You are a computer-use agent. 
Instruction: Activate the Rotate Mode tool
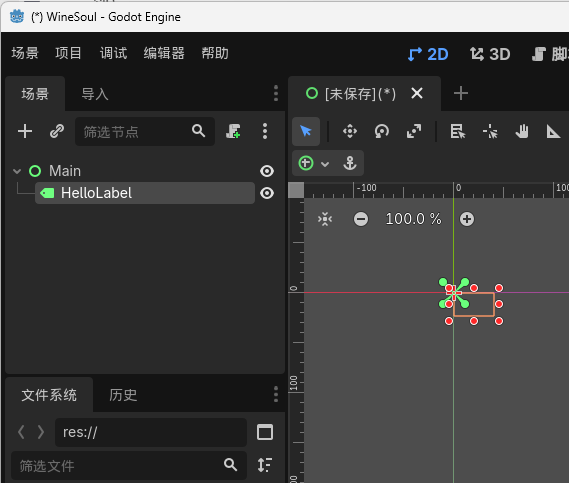382,131
